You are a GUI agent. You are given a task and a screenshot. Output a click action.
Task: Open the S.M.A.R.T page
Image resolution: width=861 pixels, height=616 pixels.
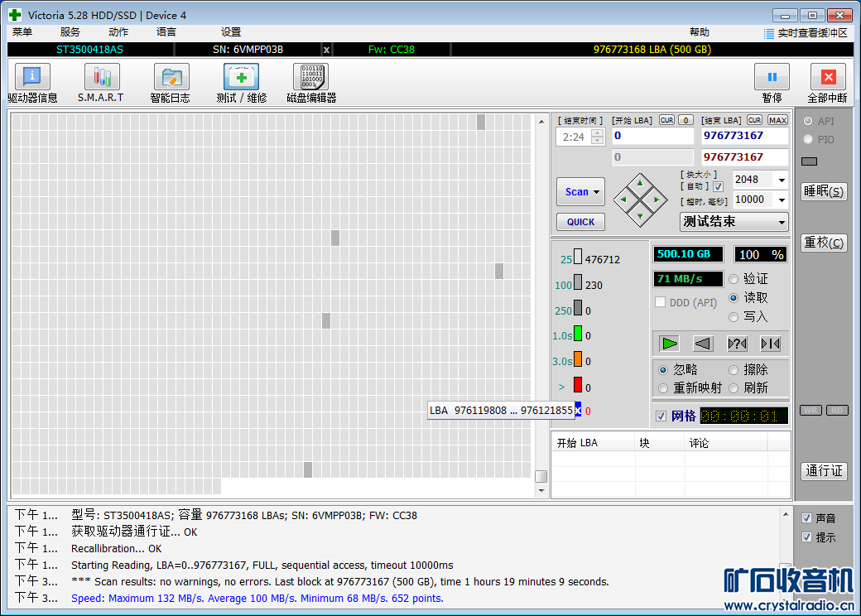click(102, 77)
